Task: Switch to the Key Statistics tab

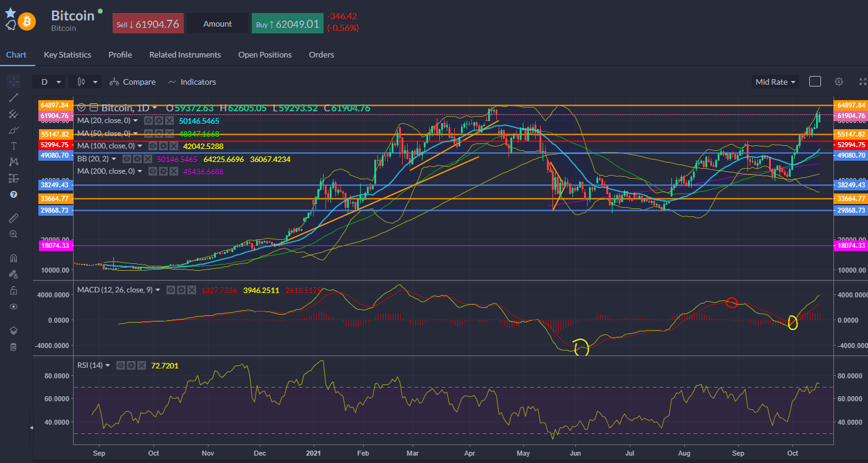Action: pyautogui.click(x=67, y=54)
